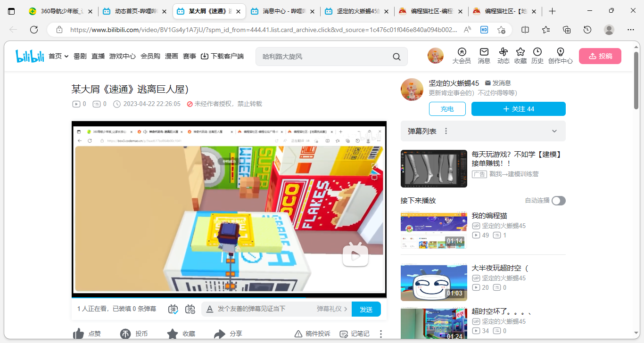Open 直播 in navigation bar
The width and height of the screenshot is (644, 343).
coord(98,56)
